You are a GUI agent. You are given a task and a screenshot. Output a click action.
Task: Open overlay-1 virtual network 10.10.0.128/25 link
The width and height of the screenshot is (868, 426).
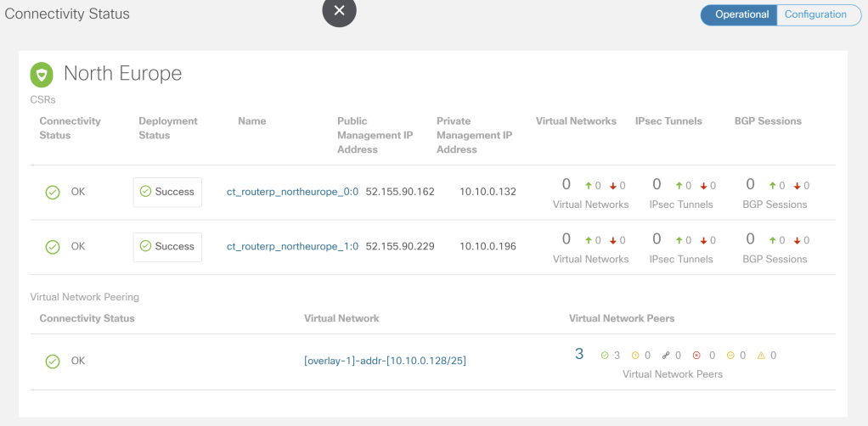(385, 361)
